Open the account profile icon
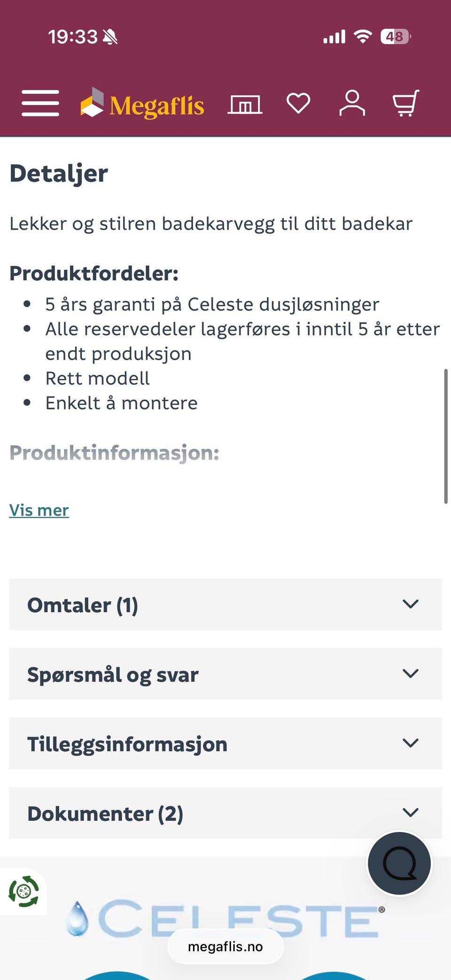The height and width of the screenshot is (980, 451). tap(353, 103)
